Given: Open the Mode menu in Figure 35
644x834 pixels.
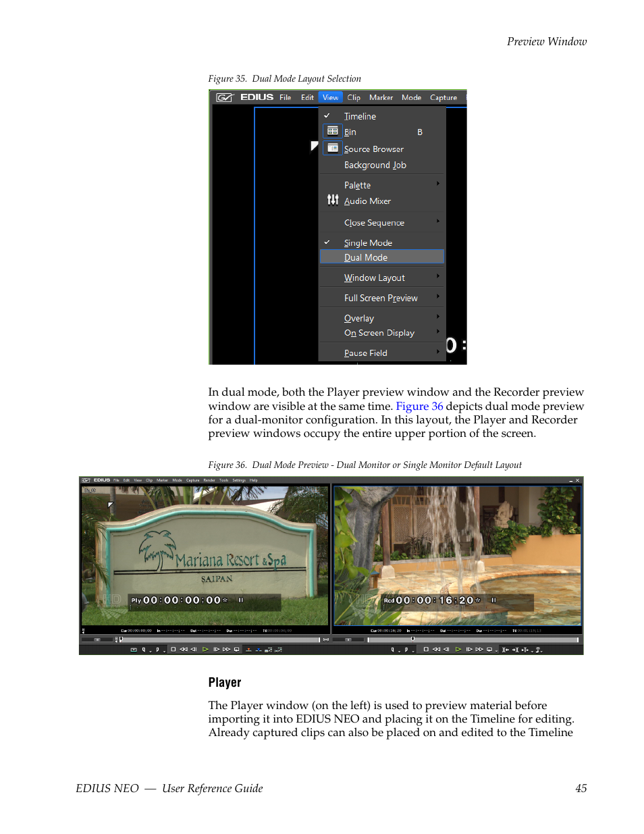Looking at the screenshot, I should click(x=411, y=97).
